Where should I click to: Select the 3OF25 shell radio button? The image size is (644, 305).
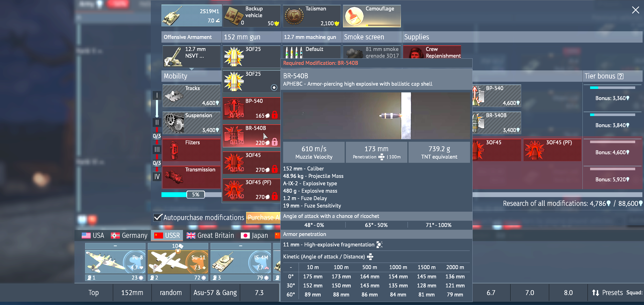pyautogui.click(x=274, y=88)
